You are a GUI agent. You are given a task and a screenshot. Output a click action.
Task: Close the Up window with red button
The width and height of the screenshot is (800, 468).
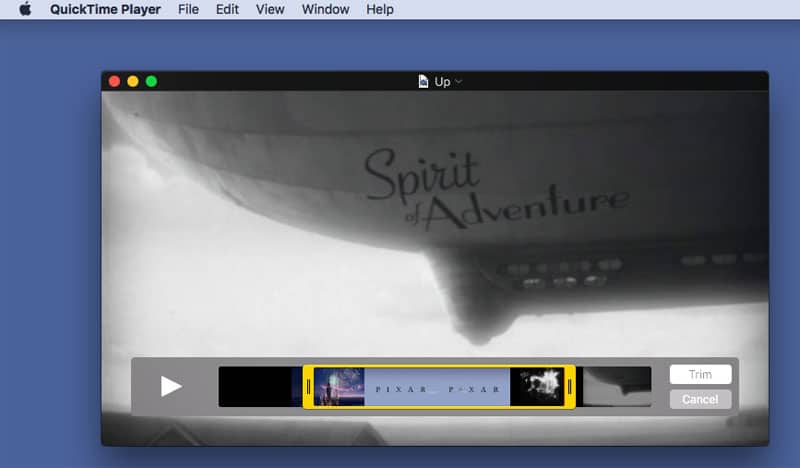(x=114, y=82)
